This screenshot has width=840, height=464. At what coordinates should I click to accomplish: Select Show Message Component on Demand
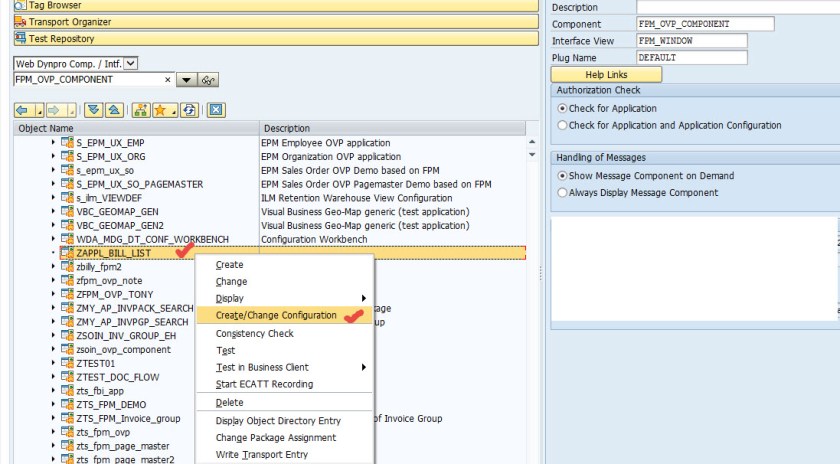(x=562, y=176)
